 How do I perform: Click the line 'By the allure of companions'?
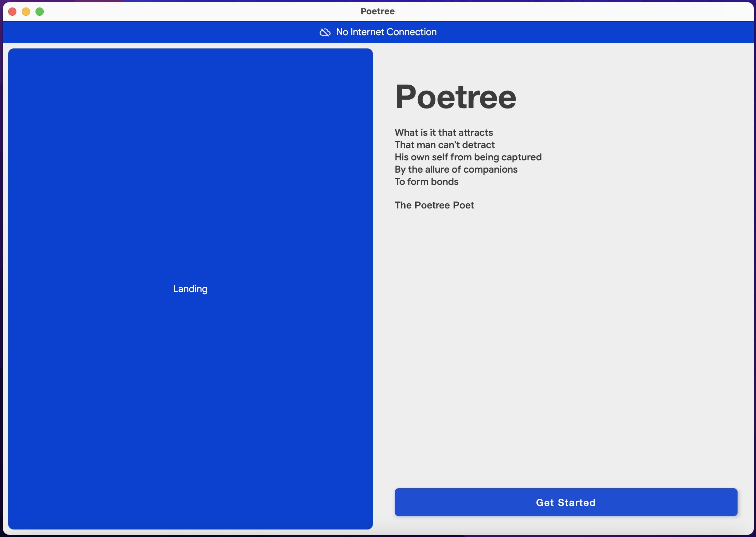(456, 169)
